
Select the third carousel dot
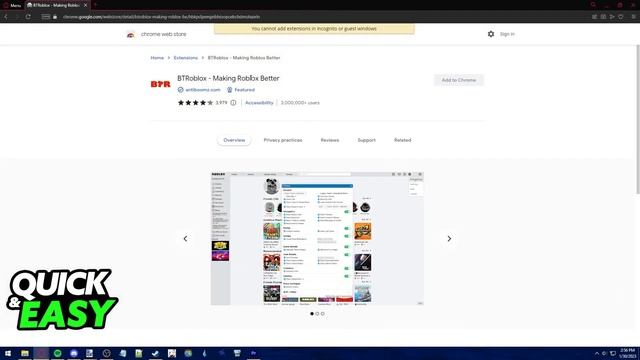[x=322, y=314]
